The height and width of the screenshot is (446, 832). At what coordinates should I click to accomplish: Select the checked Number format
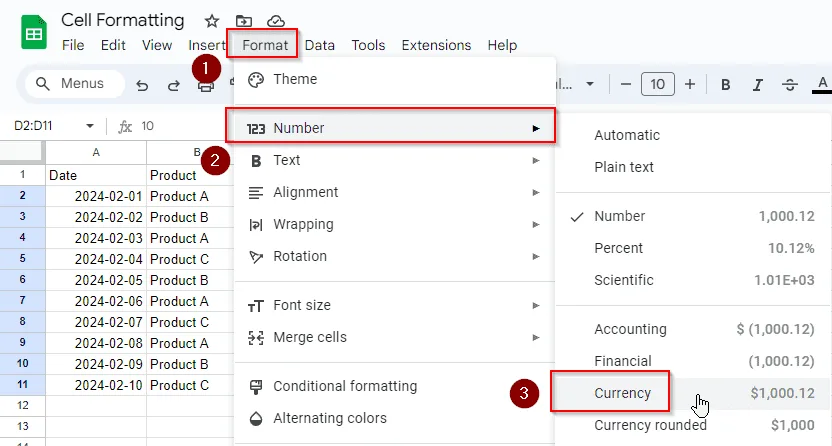[692, 216]
